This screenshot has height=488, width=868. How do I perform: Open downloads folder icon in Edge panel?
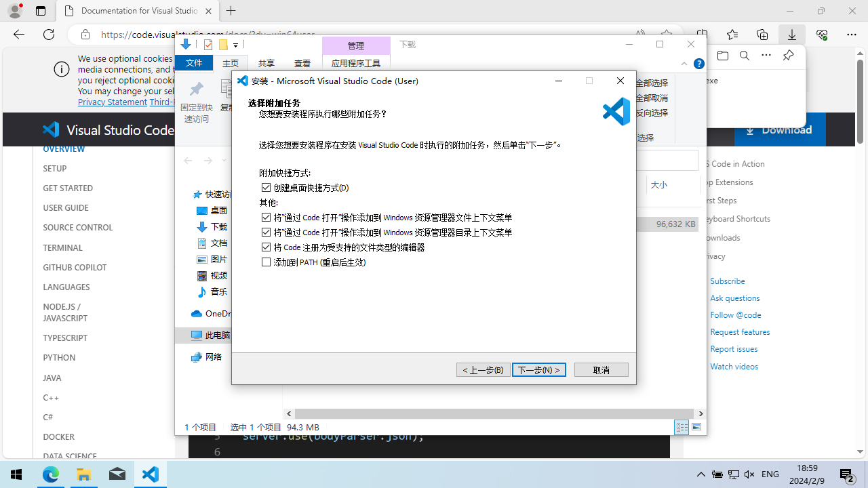[x=723, y=56]
